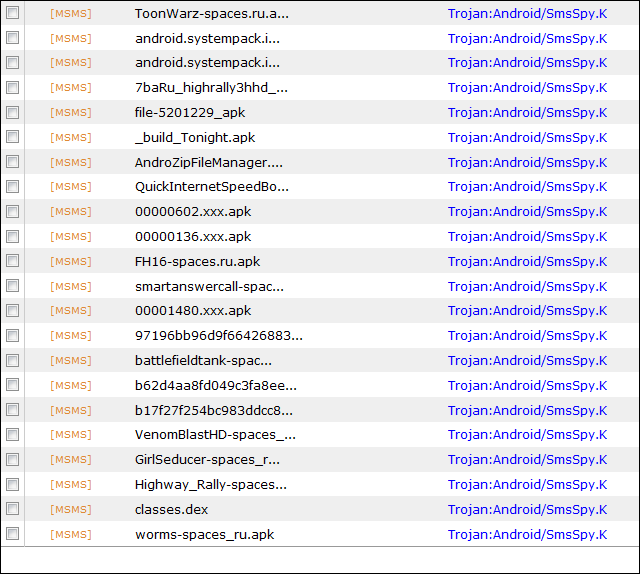Follow the Trojan link for smartanswercall-spac row

pyautogui.click(x=527, y=286)
